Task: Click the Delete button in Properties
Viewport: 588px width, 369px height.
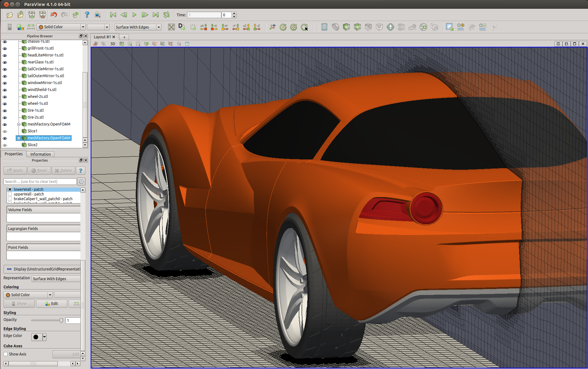Action: coord(63,171)
